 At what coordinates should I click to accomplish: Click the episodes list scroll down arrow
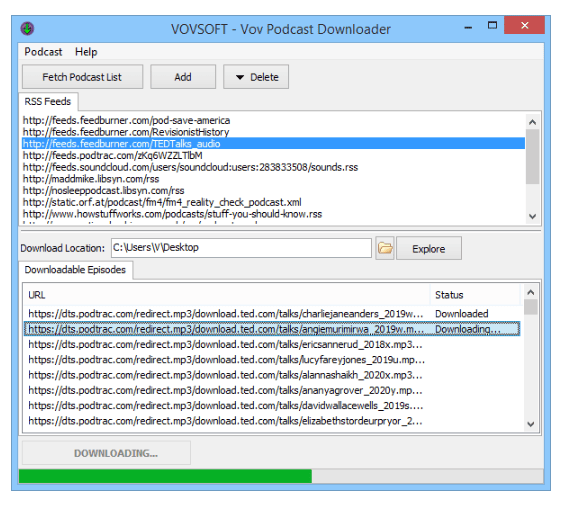(531, 424)
